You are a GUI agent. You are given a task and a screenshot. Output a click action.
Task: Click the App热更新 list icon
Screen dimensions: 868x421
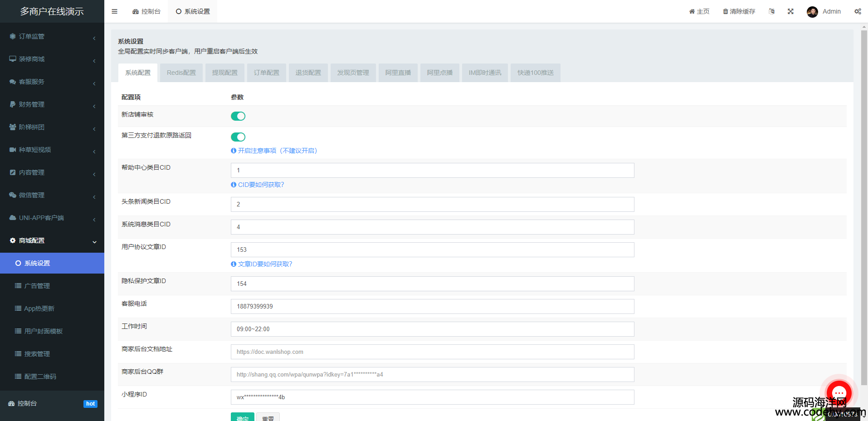[18, 308]
